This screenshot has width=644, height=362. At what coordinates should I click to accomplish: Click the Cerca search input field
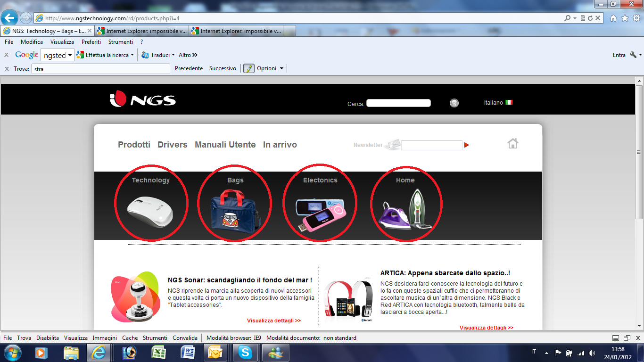[398, 103]
